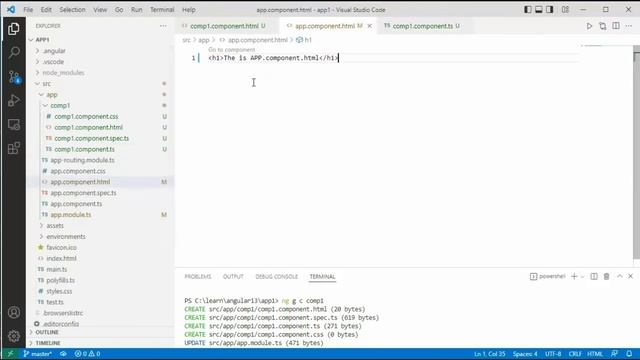Image resolution: width=640 pixels, height=360 pixels.
Task: Open editor More Actions ellipsis
Action: tap(629, 26)
